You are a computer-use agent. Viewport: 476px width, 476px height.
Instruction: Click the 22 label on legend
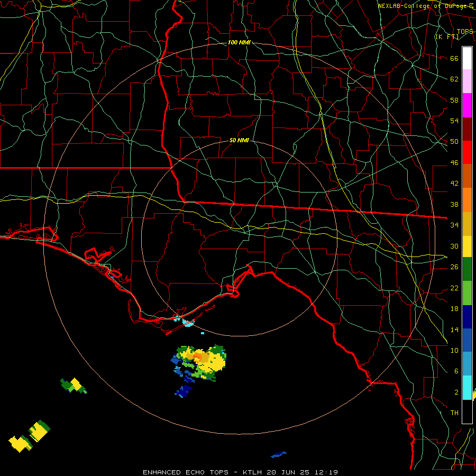tap(454, 288)
